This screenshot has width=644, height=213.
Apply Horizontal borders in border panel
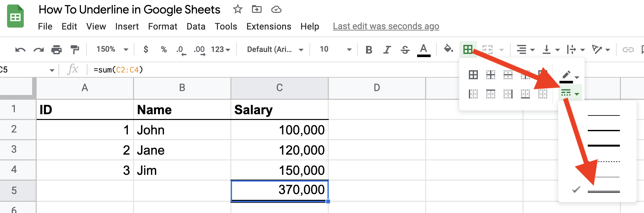coord(508,75)
